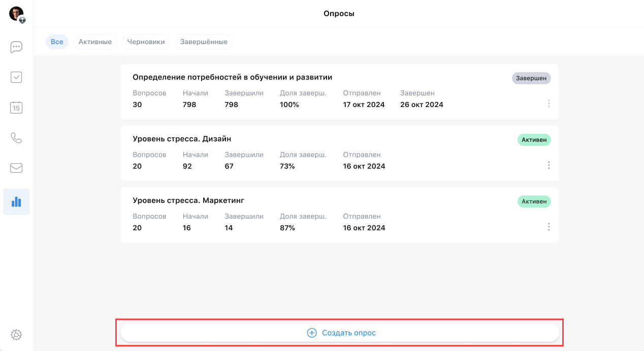
Task: Open the mail envelope sidebar icon
Action: (16, 168)
